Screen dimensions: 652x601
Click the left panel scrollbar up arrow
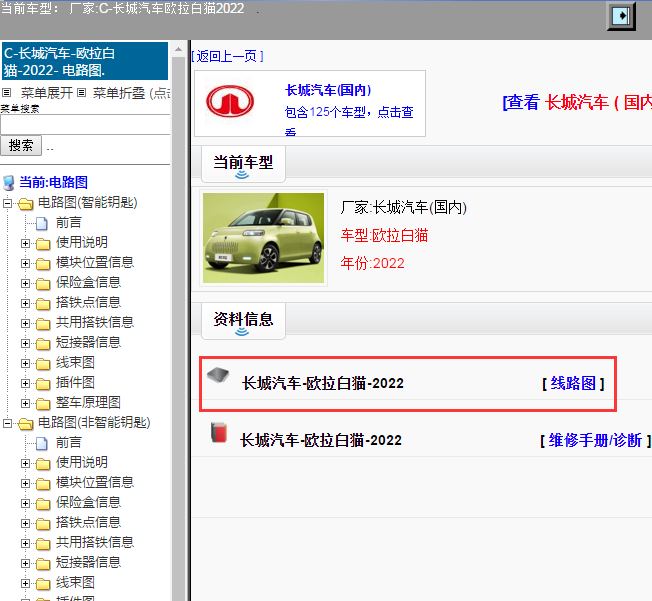178,49
